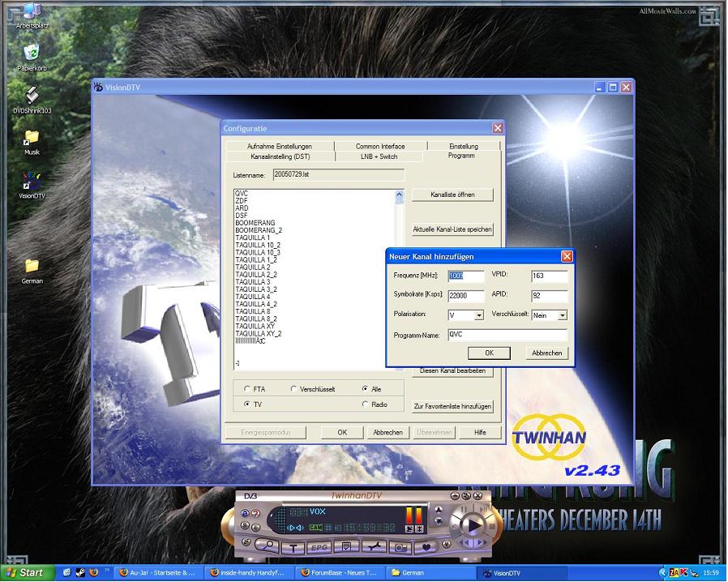Viewport: 728px width, 582px height.
Task: Open the Musik folder on the desktop
Action: 32,143
